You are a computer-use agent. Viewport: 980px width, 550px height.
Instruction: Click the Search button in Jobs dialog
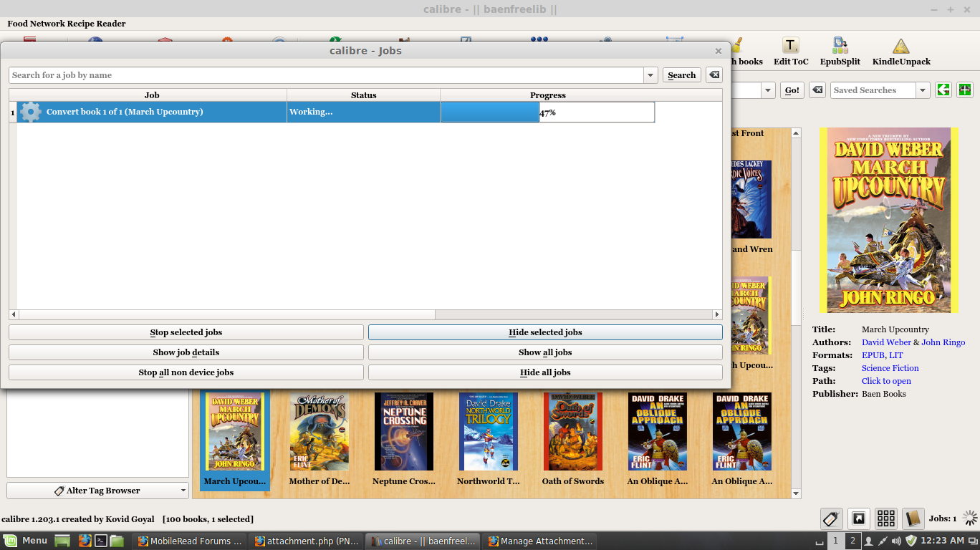tap(681, 75)
